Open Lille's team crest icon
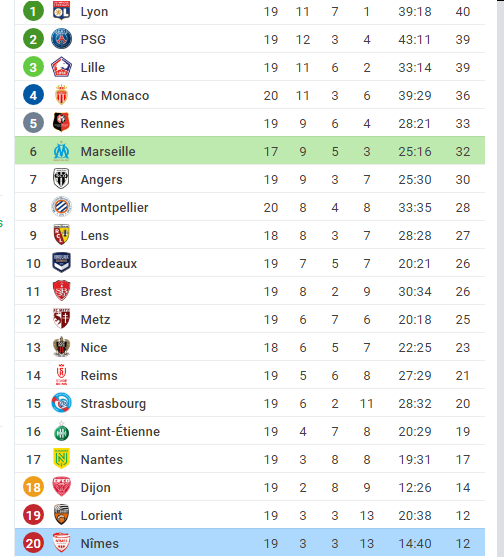 [61, 67]
